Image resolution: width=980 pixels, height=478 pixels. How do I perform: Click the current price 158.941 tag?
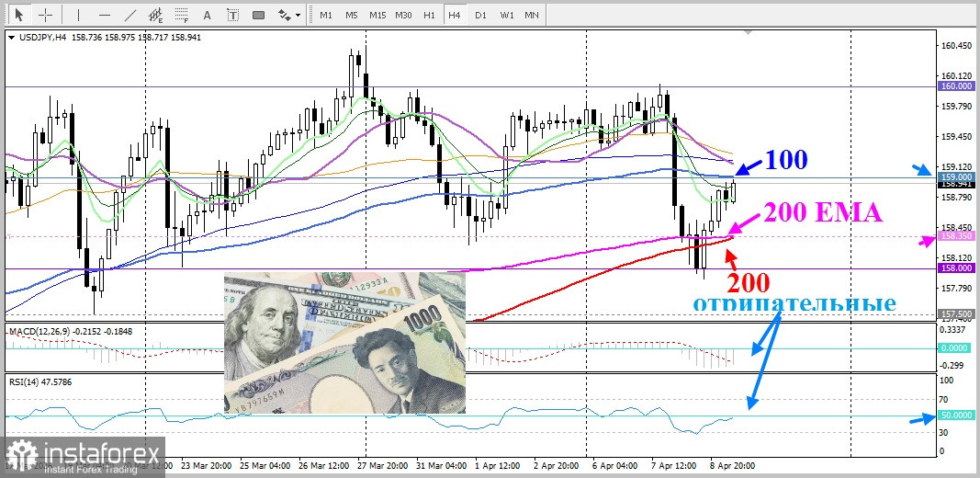pyautogui.click(x=955, y=184)
